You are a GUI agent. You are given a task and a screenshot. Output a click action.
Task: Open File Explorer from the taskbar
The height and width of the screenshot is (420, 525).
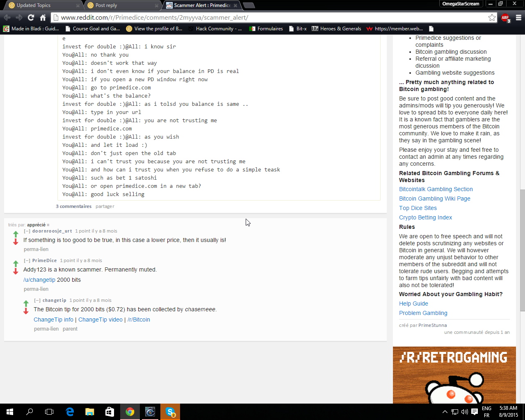(x=89, y=412)
